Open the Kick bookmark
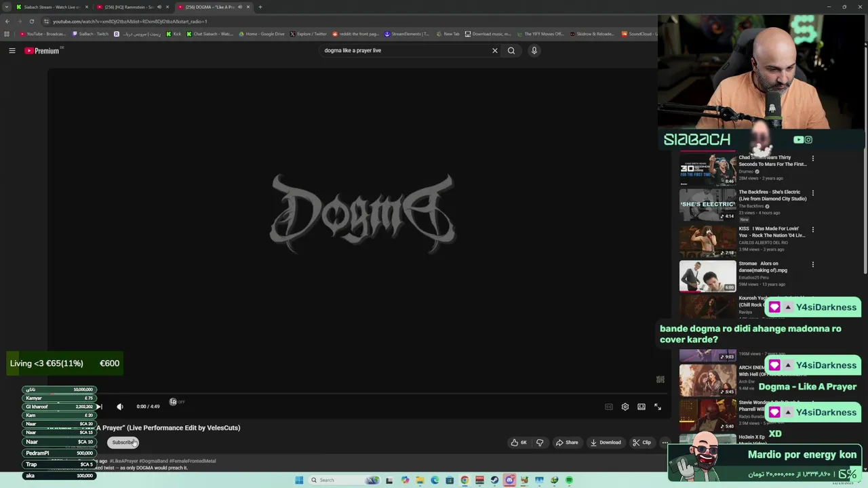 (174, 34)
